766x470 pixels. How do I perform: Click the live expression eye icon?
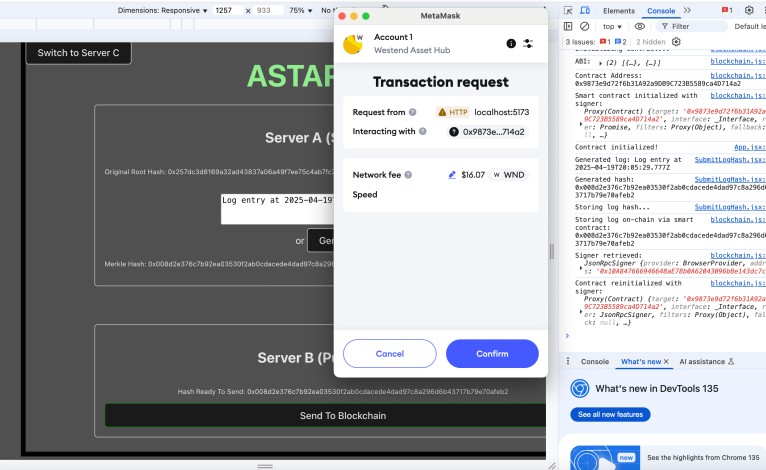pyautogui.click(x=640, y=26)
